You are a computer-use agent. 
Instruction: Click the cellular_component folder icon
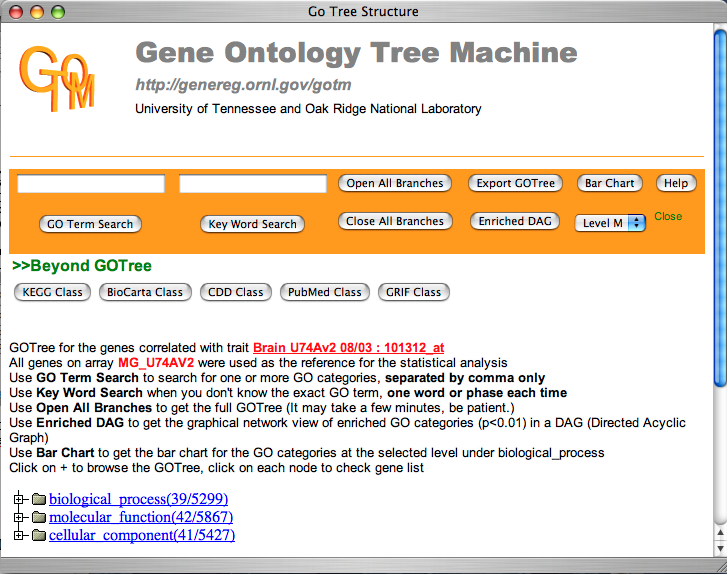click(x=39, y=536)
